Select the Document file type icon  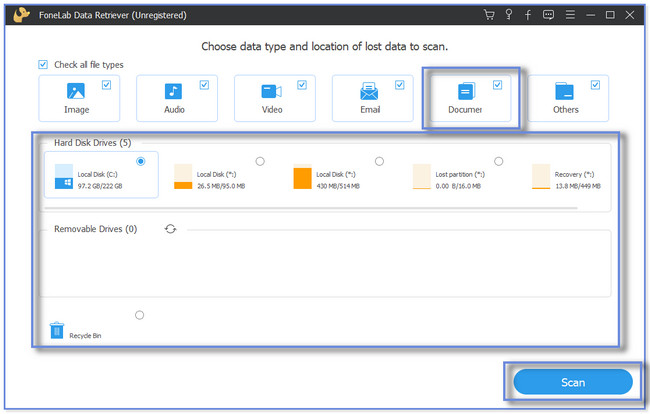point(466,91)
